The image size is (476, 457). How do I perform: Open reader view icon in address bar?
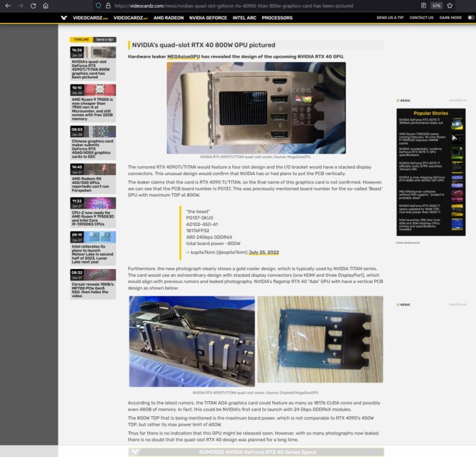click(423, 6)
